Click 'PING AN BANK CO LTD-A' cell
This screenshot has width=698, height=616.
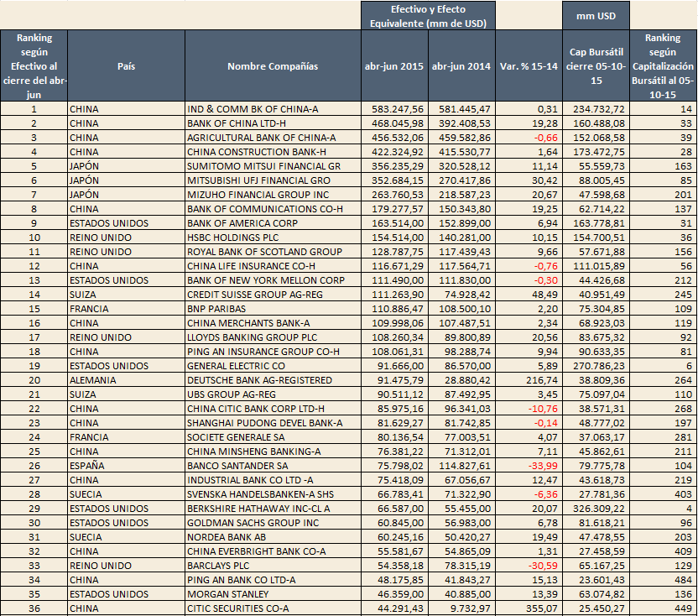point(273,579)
